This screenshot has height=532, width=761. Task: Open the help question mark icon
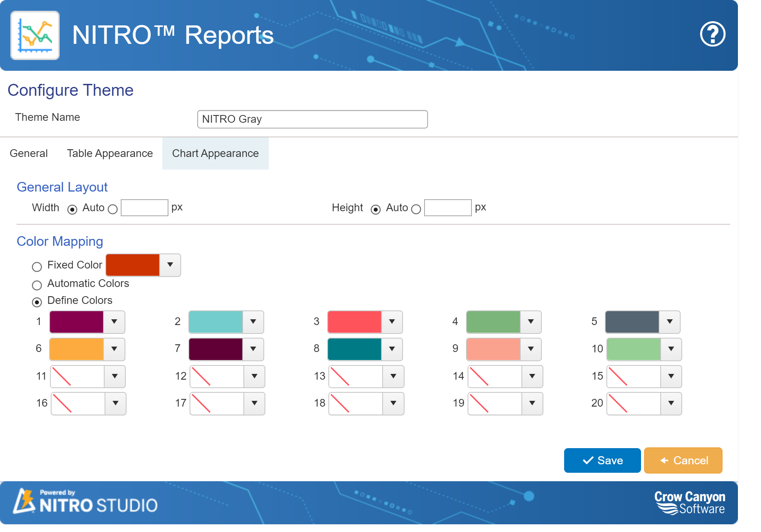coord(713,34)
